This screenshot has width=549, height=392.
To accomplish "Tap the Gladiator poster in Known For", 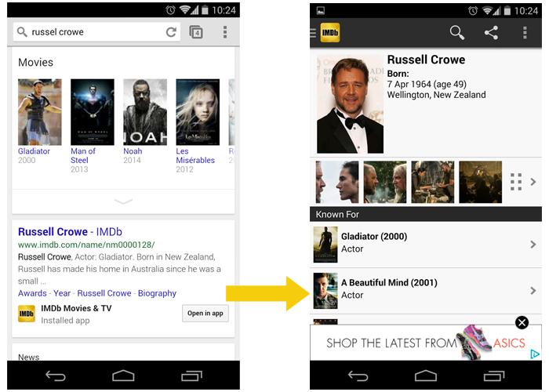I will 325,245.
